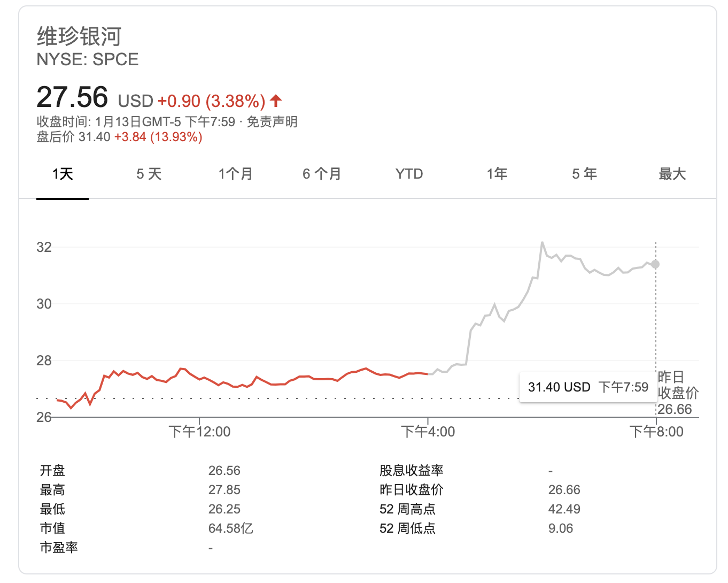Image resolution: width=728 pixels, height=583 pixels.
Task: Select the 1天 time range tab
Action: [x=63, y=174]
